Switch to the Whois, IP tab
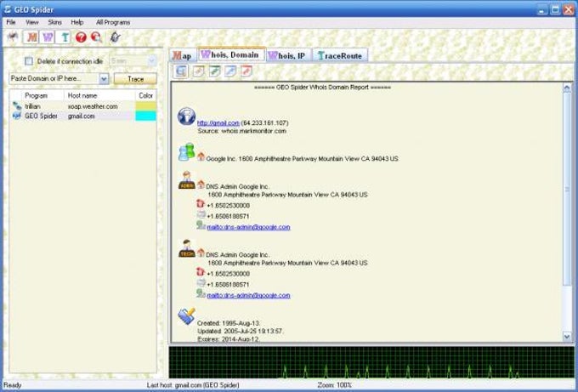 288,55
